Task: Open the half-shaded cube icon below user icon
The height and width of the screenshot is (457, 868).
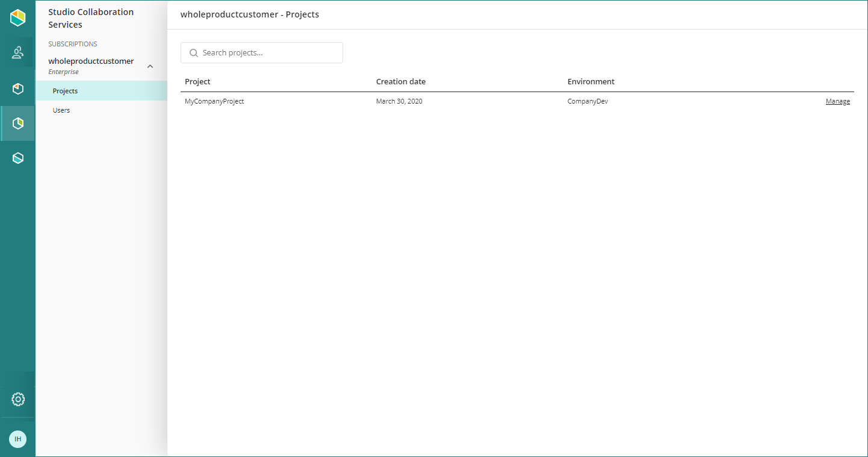Action: tap(18, 89)
